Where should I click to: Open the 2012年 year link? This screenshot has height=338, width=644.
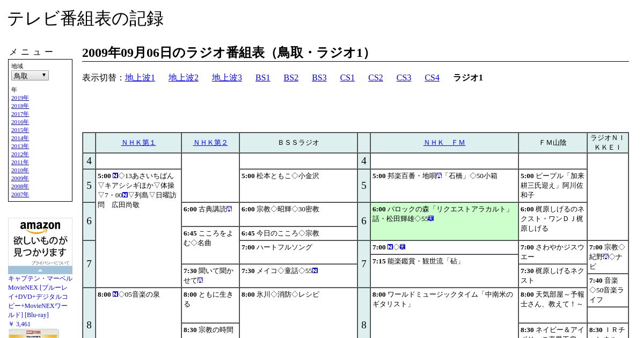pos(20,154)
